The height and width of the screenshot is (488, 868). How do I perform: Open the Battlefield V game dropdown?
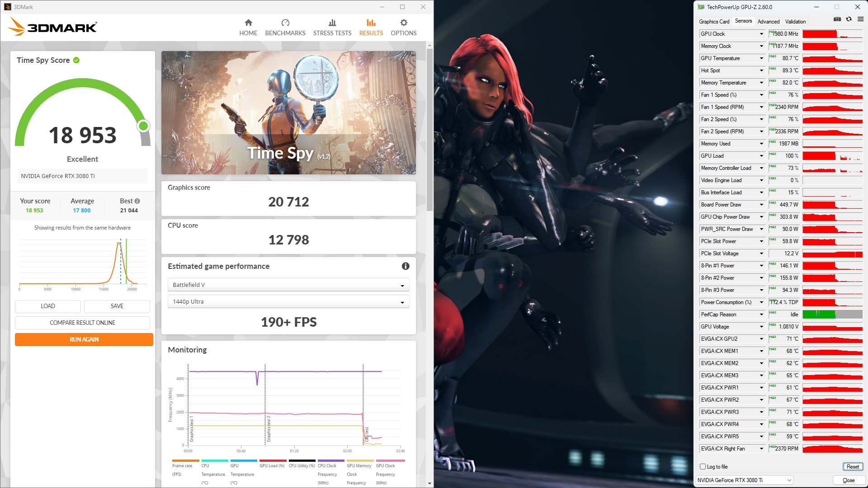pos(288,285)
